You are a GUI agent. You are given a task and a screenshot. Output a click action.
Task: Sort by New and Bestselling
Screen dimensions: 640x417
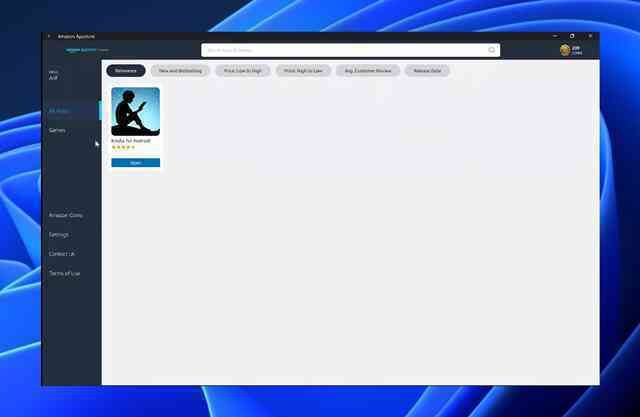pos(180,71)
